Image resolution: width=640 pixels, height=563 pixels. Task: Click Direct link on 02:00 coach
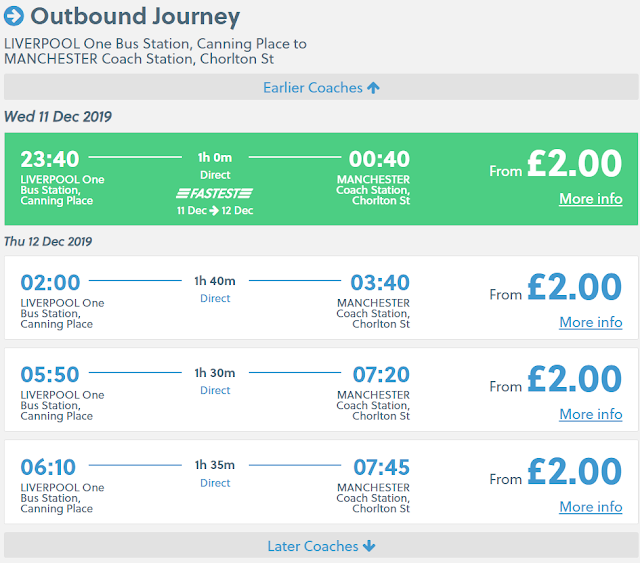[x=215, y=298]
